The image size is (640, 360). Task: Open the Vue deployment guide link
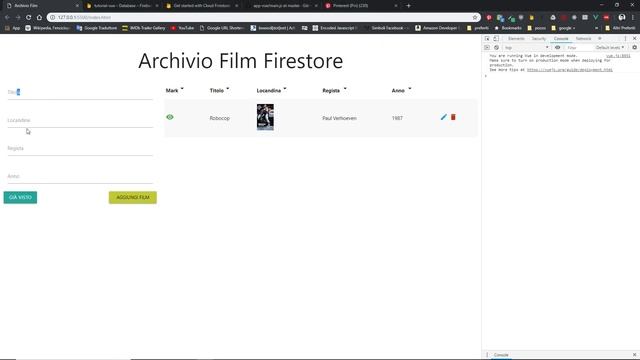click(569, 70)
